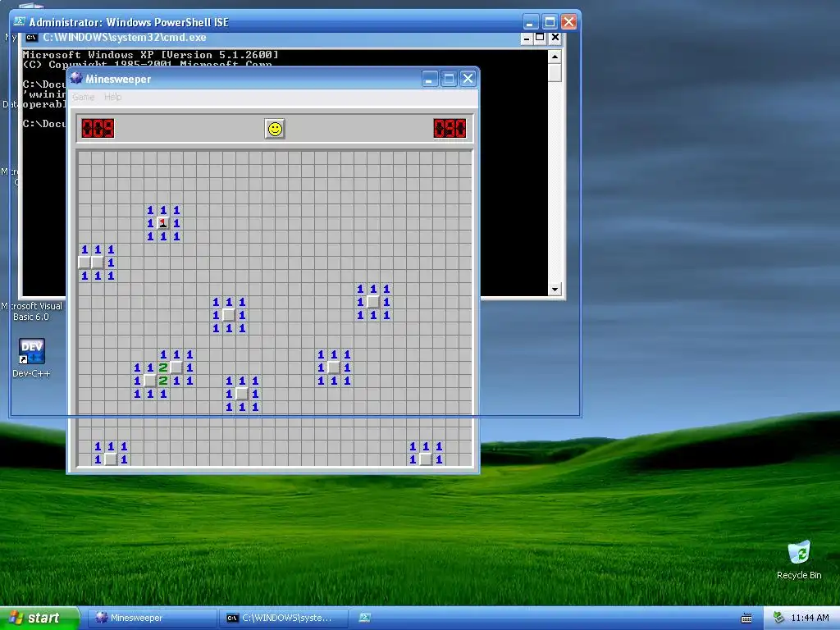Maximize the PowerShell ISE window

(550, 22)
